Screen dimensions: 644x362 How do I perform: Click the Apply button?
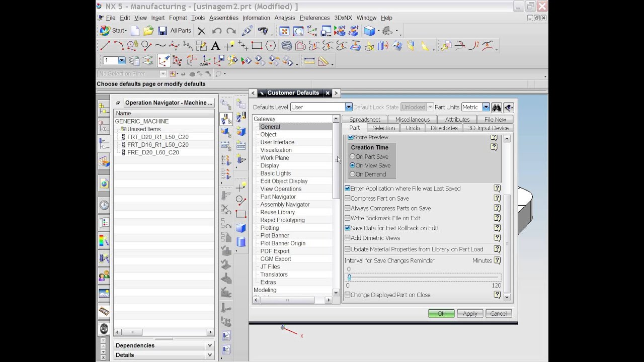[x=470, y=314]
